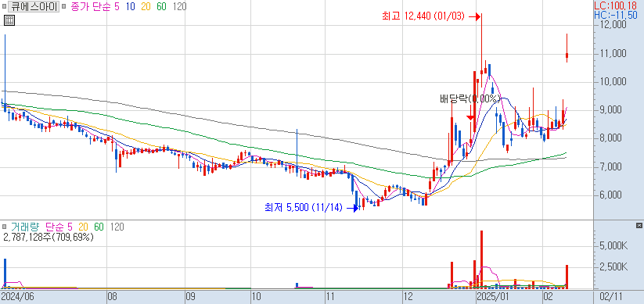Open the data grid table icon

(x=9, y=20)
